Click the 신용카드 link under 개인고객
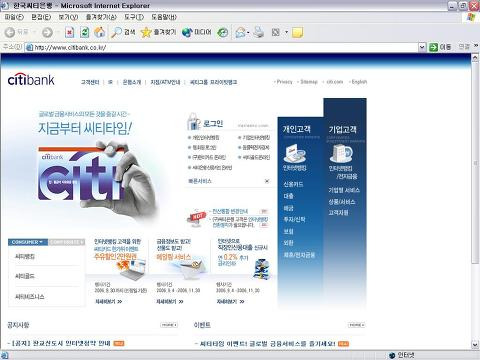The image size is (480, 360). 293,184
